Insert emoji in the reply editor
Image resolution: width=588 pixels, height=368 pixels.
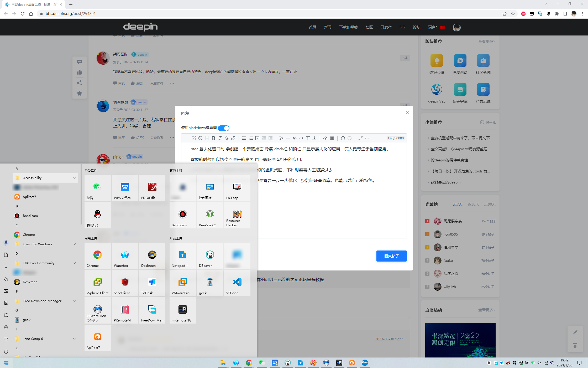click(200, 138)
